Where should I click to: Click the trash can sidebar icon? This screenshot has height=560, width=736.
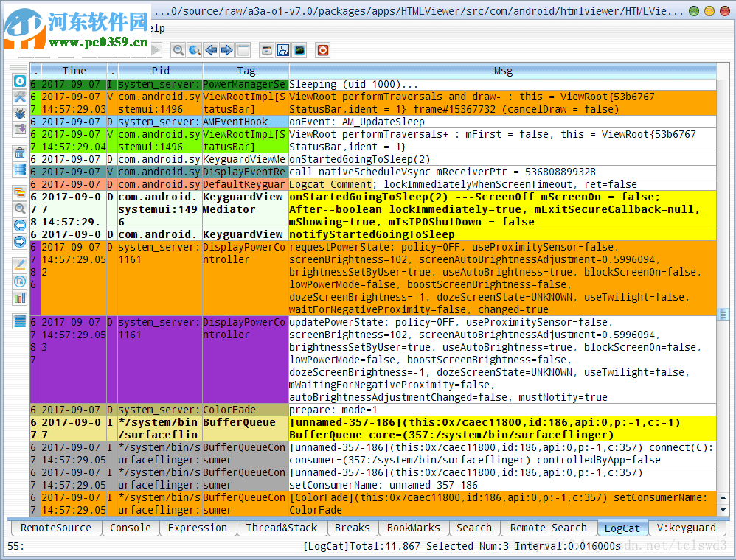(20, 153)
